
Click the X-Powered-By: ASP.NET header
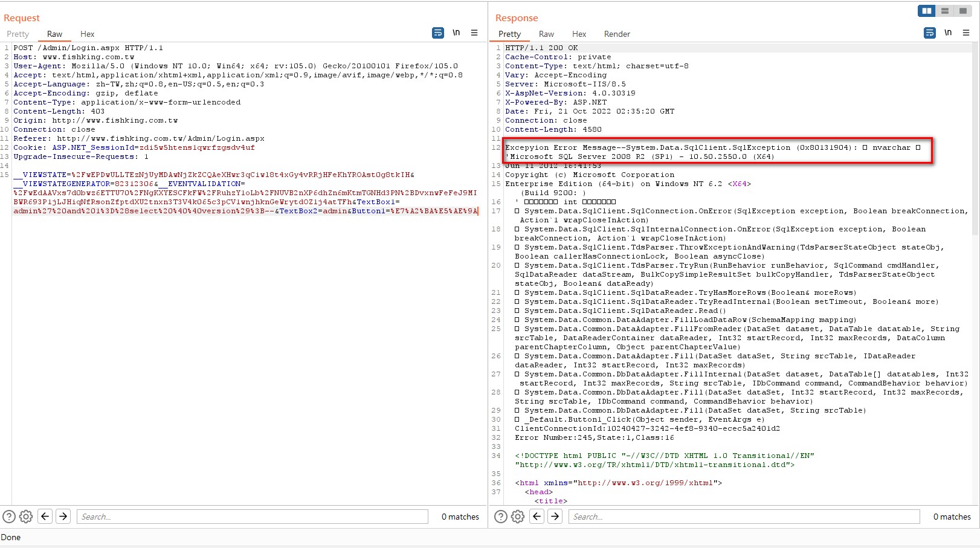pyautogui.click(x=556, y=102)
